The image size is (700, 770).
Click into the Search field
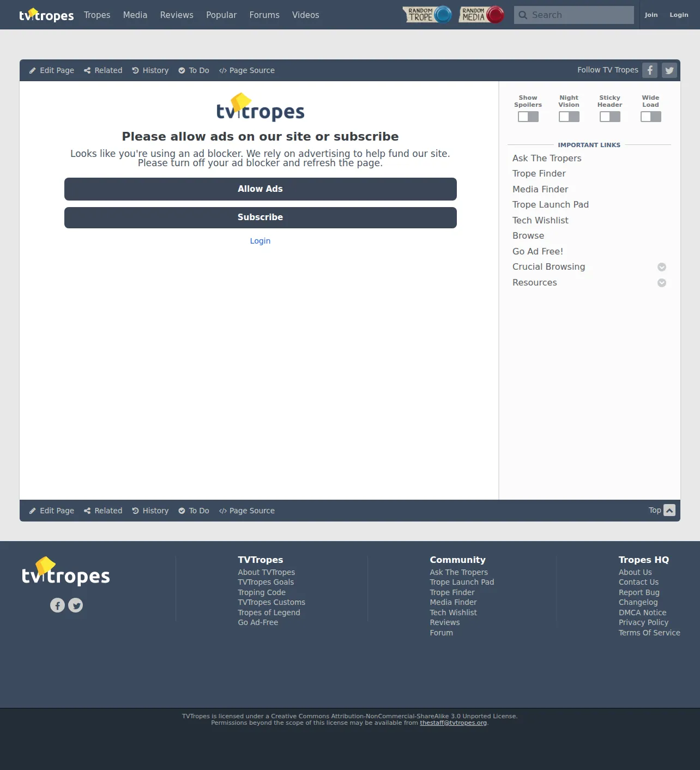click(574, 15)
